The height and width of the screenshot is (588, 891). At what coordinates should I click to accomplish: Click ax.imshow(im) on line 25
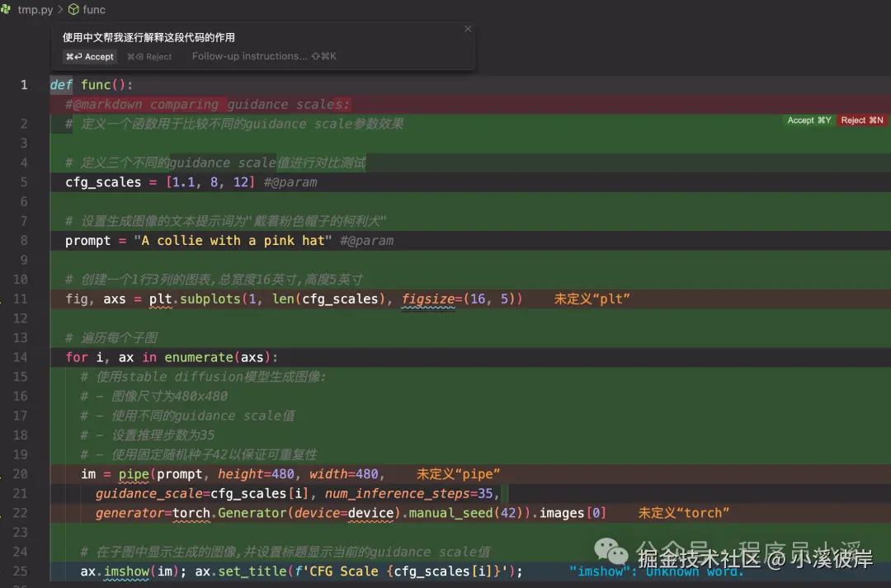(130, 571)
